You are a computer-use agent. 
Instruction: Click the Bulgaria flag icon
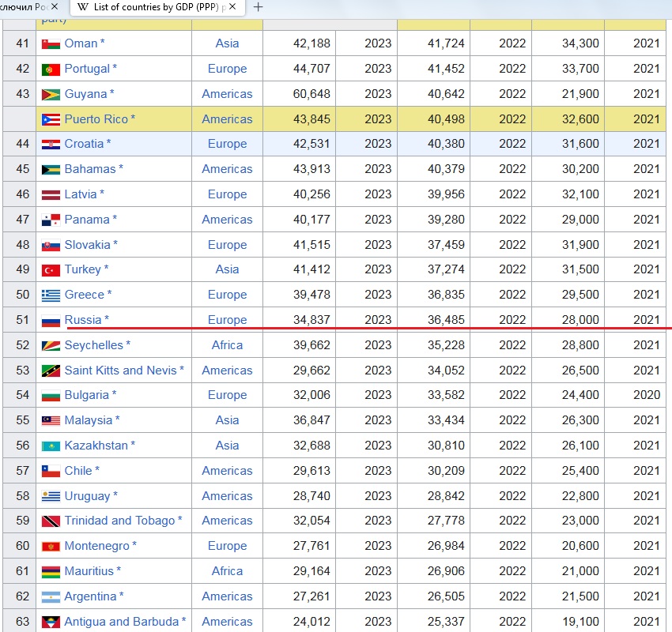51,396
